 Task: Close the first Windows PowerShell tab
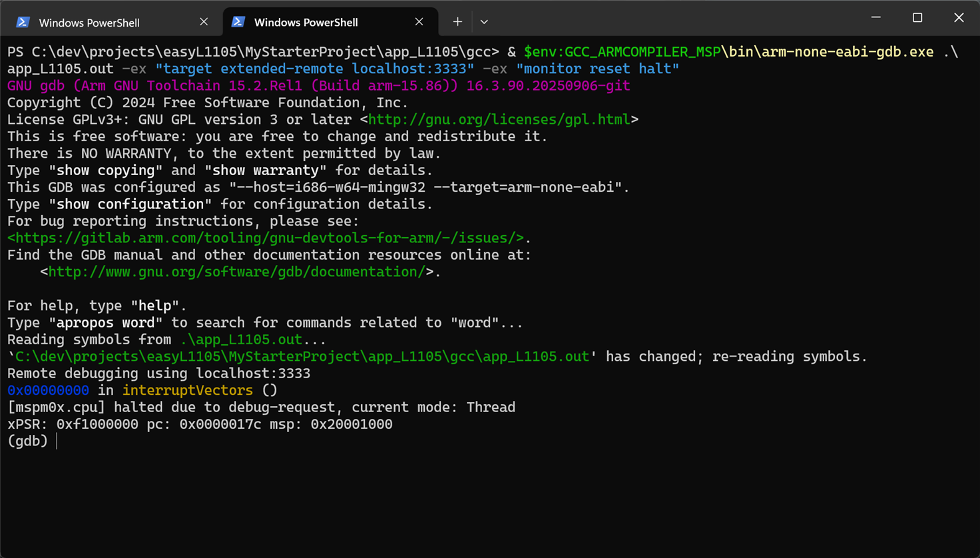204,22
